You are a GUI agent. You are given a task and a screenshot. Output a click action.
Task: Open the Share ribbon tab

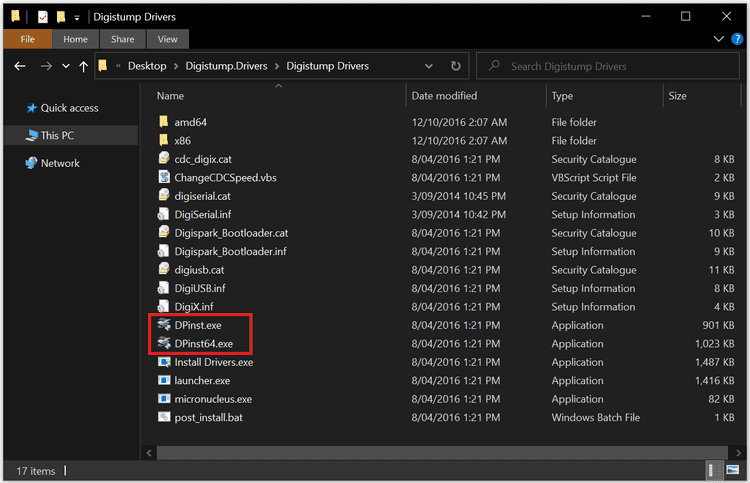click(x=122, y=39)
